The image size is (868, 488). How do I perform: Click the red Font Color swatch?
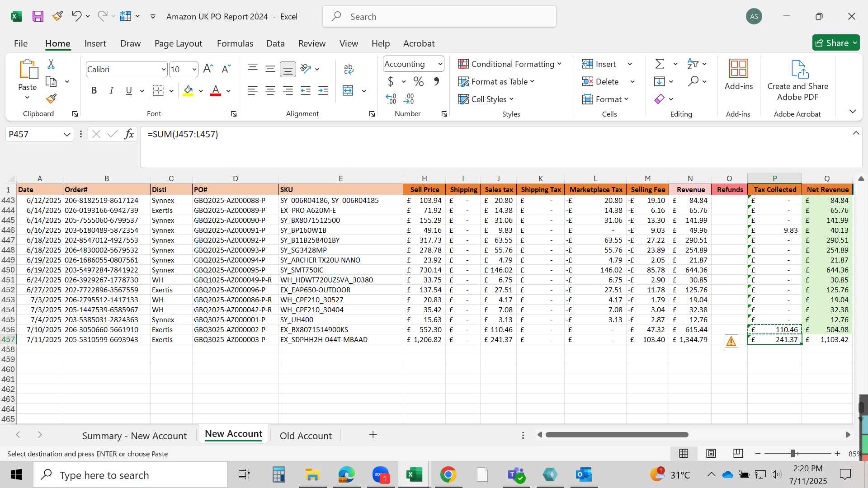pyautogui.click(x=216, y=91)
